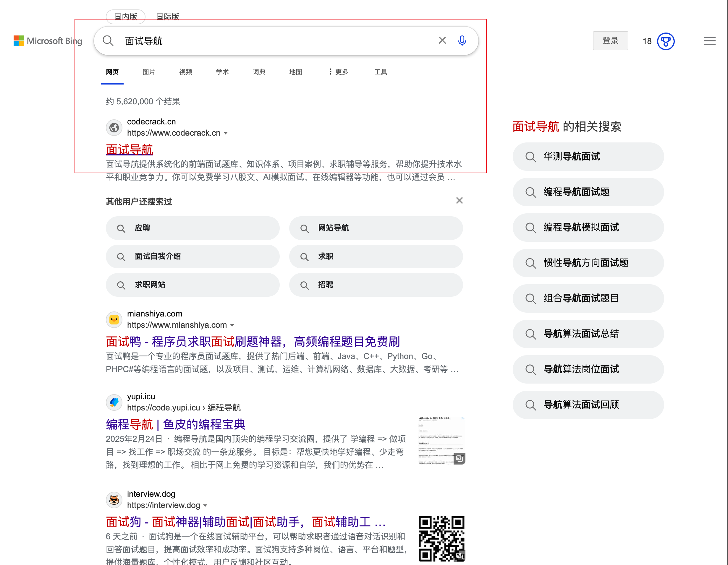Image resolution: width=728 pixels, height=565 pixels.
Task: Expand dropdown arrow next to codecrack.cn URL
Action: [x=226, y=133]
